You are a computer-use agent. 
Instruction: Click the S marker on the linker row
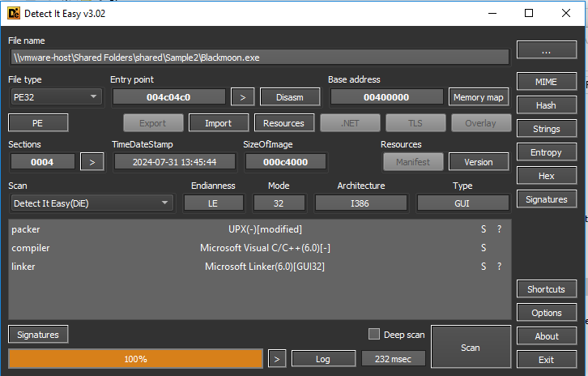coord(484,267)
